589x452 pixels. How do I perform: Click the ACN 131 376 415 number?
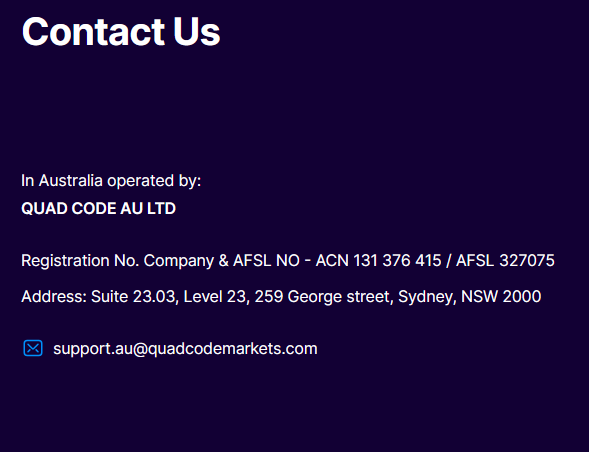point(379,261)
